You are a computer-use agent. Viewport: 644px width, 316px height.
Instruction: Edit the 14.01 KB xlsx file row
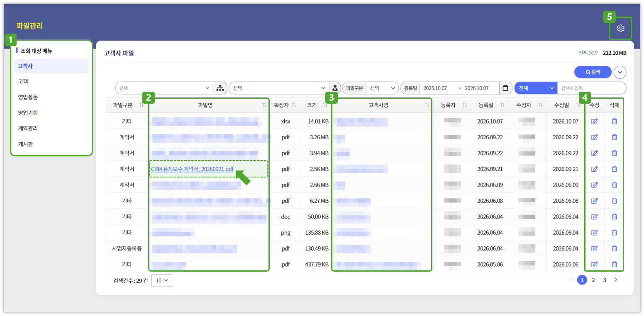coord(594,121)
